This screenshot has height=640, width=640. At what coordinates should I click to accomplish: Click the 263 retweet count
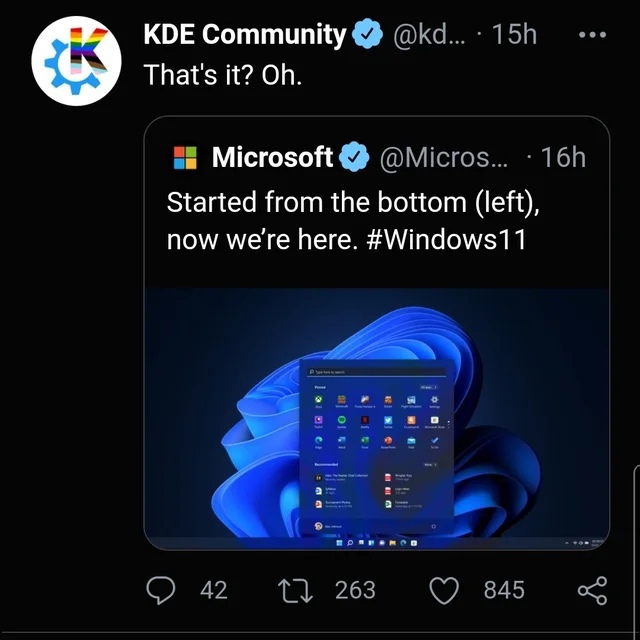[x=355, y=591]
